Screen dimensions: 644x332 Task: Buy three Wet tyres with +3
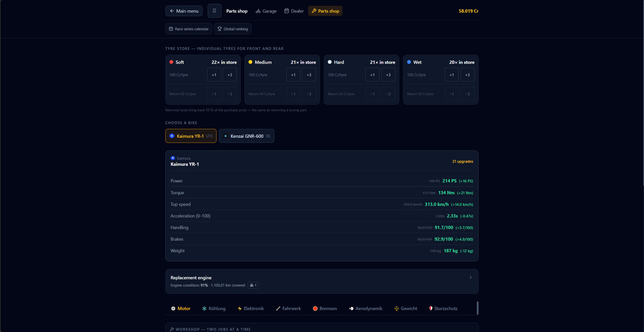coord(467,75)
